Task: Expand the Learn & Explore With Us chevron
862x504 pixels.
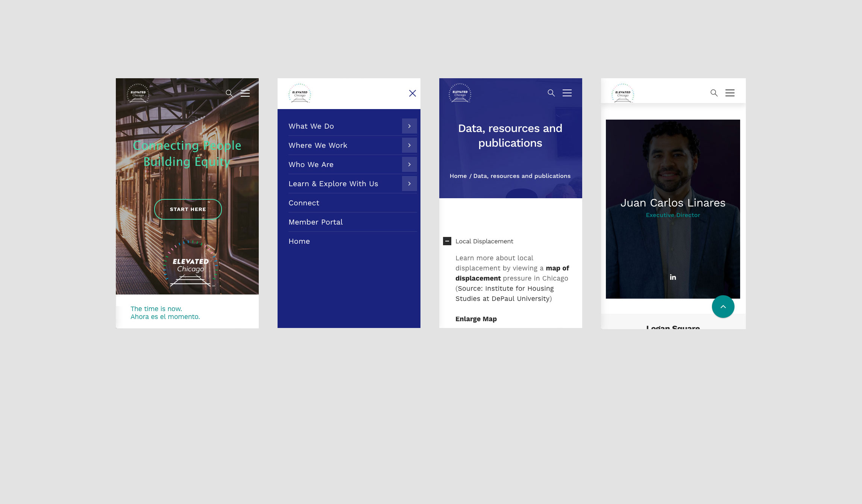Action: 410,184
